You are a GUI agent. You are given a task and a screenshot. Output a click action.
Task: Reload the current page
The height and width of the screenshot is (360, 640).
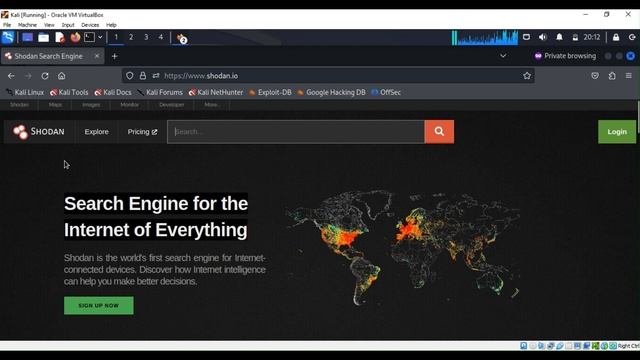pos(45,76)
